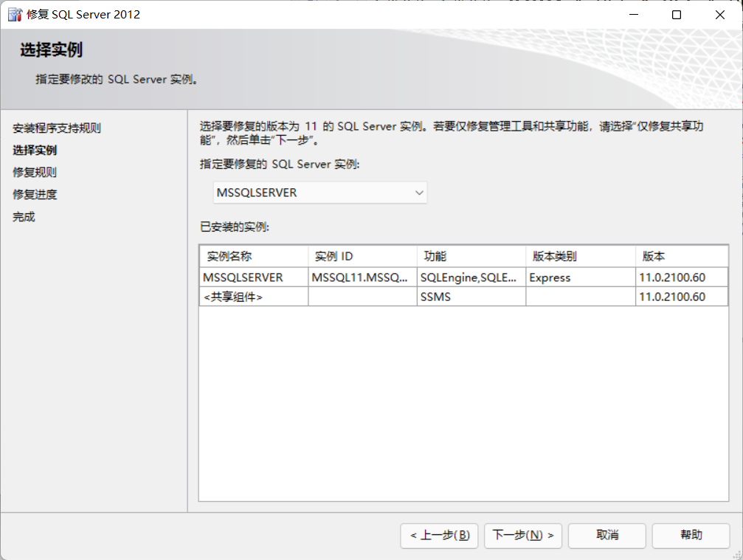Select the MSSQLSERVER row name cell
743x560 pixels.
254,277
